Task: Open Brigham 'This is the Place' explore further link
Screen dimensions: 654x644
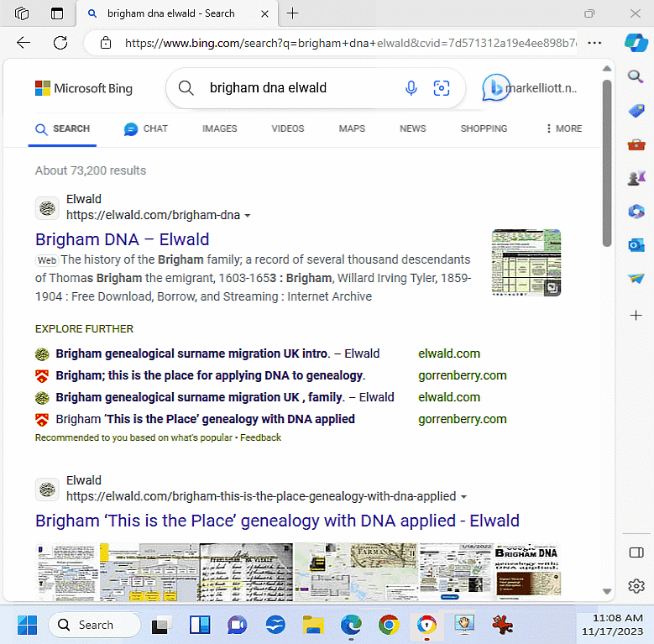Action: tap(205, 419)
